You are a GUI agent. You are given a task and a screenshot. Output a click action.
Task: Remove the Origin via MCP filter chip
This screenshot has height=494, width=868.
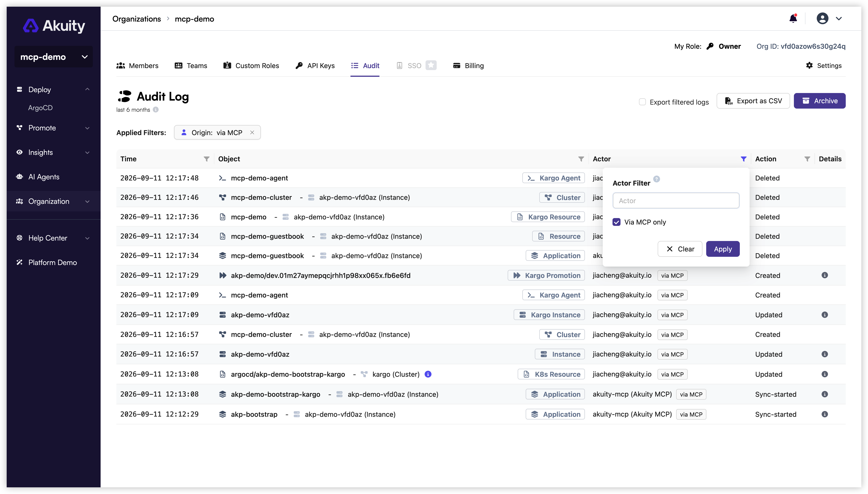click(x=252, y=132)
